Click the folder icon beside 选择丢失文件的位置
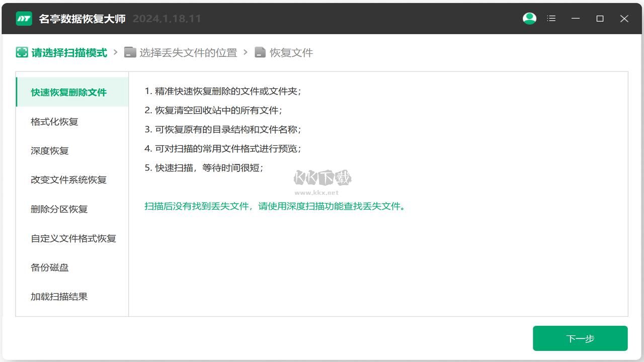 [x=130, y=52]
